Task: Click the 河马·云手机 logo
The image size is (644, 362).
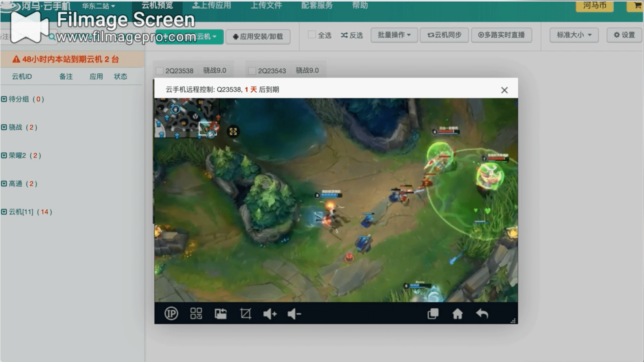Action: tap(35, 6)
